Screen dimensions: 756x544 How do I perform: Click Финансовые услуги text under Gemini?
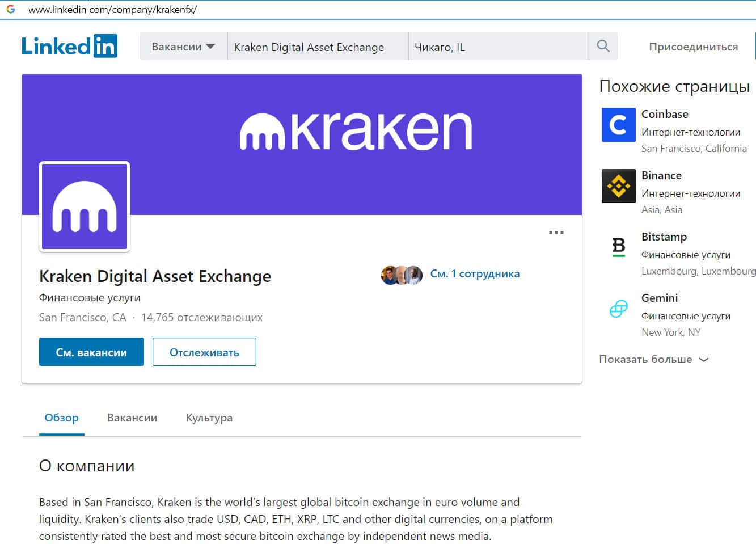click(686, 316)
